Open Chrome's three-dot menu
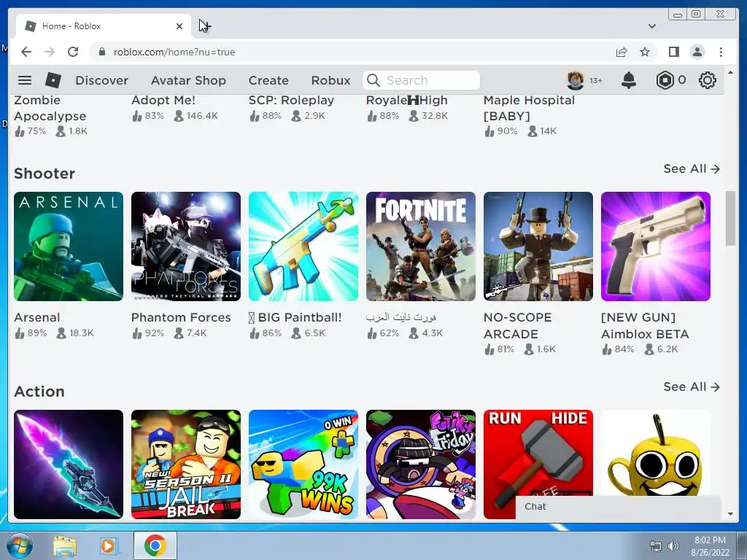The height and width of the screenshot is (560, 747). pos(721,52)
